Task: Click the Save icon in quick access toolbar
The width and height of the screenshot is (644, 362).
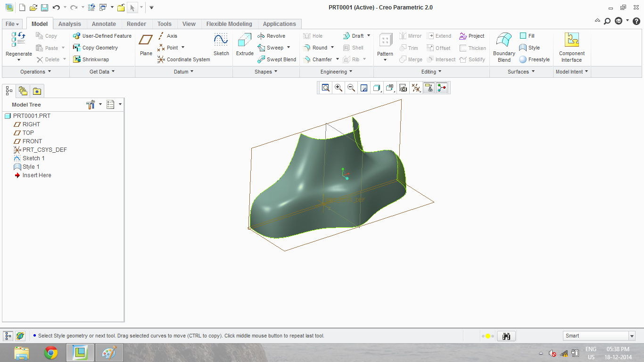Action: [44, 8]
